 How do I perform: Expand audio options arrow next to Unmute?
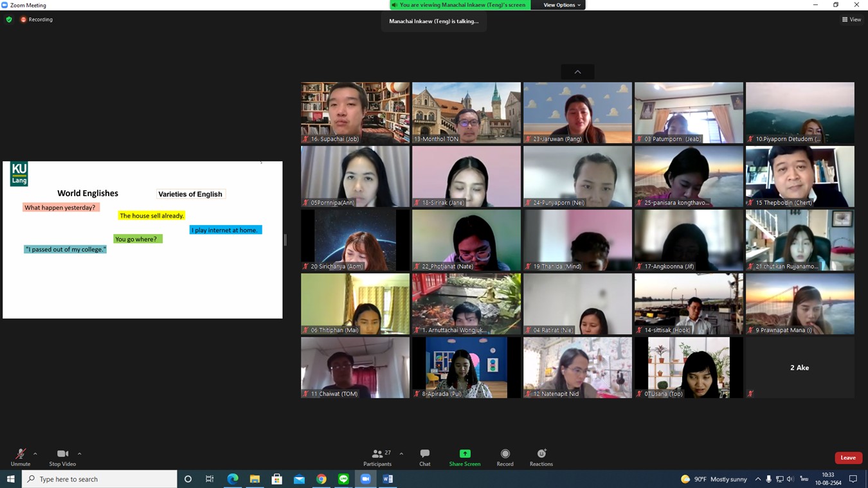(x=35, y=454)
